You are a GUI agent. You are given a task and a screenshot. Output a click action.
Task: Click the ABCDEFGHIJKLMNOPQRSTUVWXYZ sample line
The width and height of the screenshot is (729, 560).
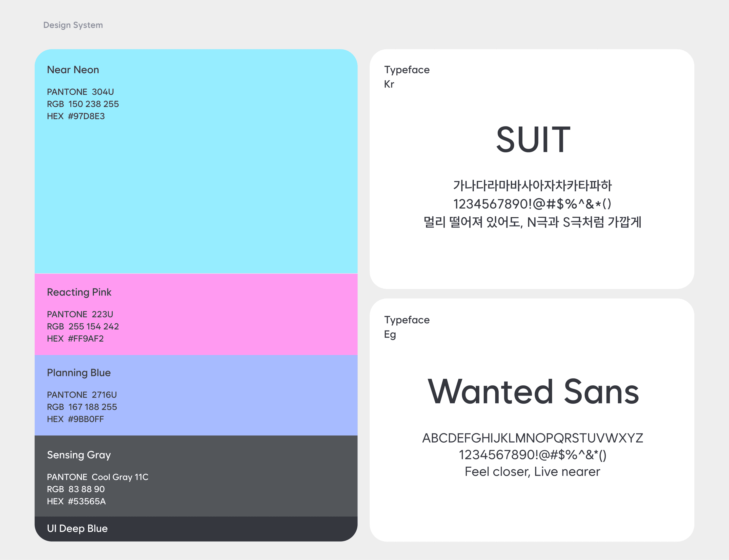pyautogui.click(x=532, y=438)
